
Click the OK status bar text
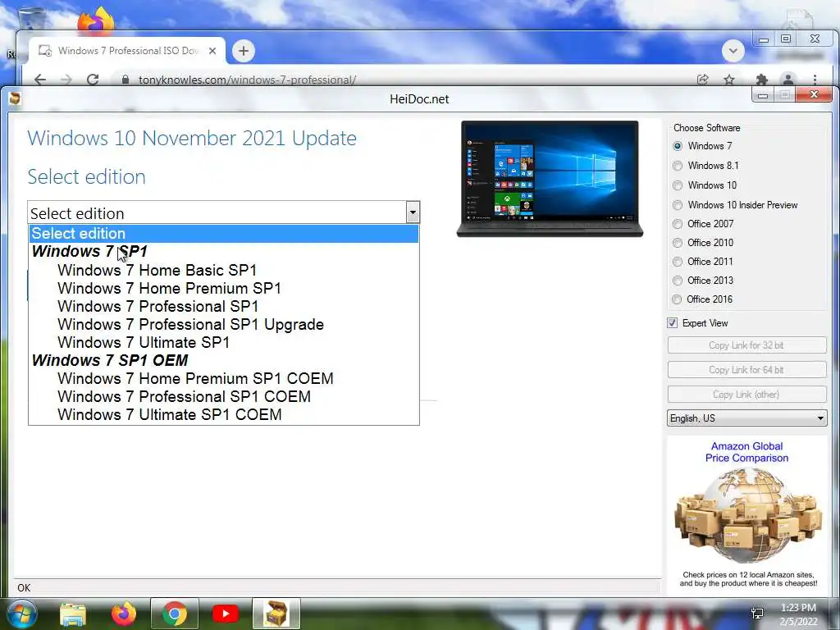(x=24, y=587)
